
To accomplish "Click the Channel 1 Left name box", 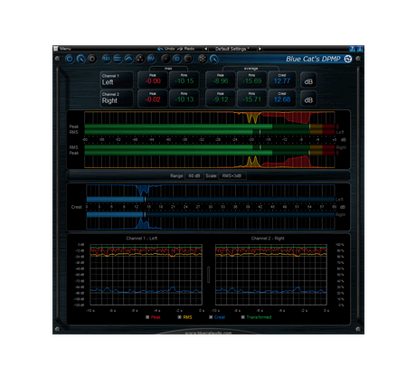I will coord(116,80).
